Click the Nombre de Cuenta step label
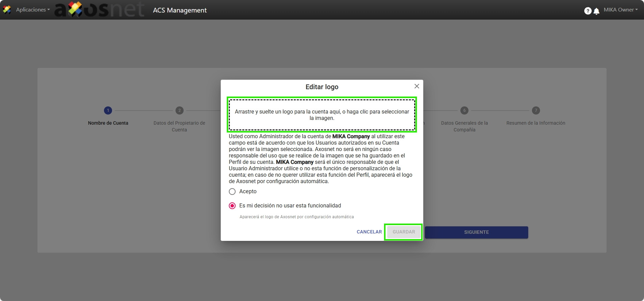Image resolution: width=644 pixels, height=301 pixels. (x=108, y=123)
